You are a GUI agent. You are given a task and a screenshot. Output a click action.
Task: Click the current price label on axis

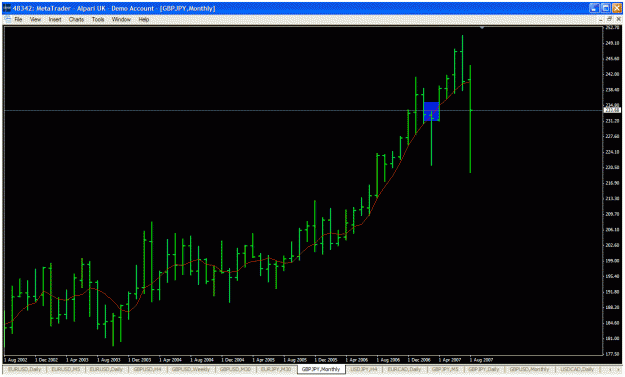coord(612,110)
